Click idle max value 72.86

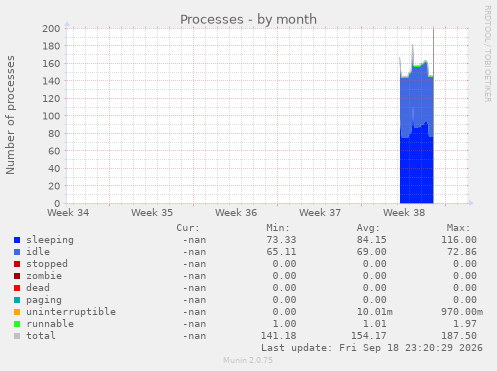[x=462, y=252]
